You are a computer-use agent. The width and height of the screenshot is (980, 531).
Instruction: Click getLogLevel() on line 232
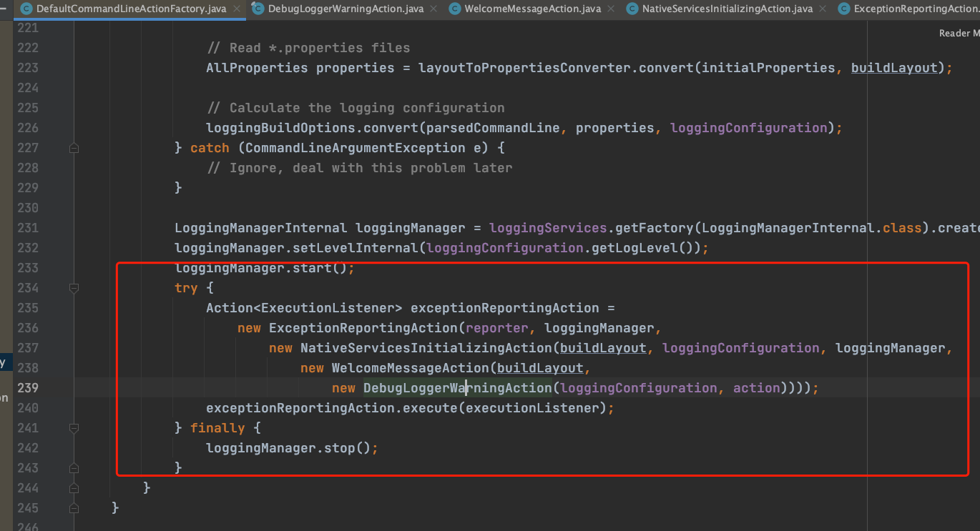(x=642, y=248)
